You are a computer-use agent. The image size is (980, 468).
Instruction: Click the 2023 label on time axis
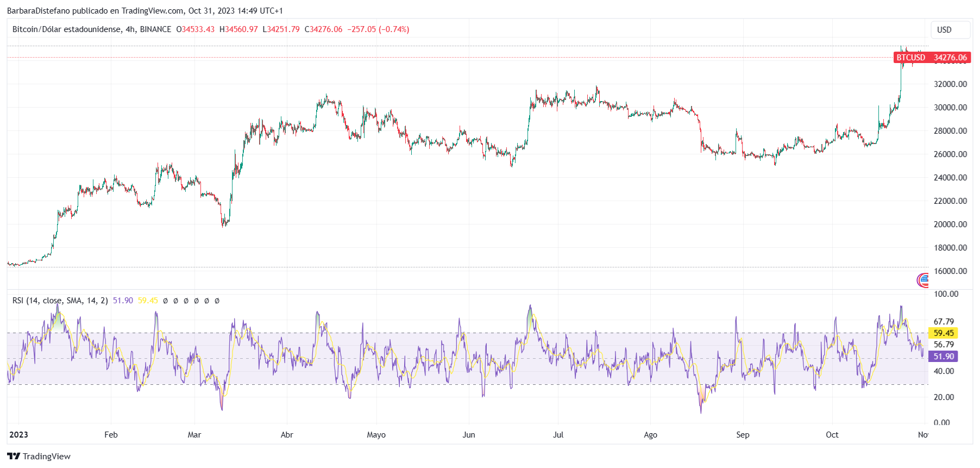(x=18, y=435)
